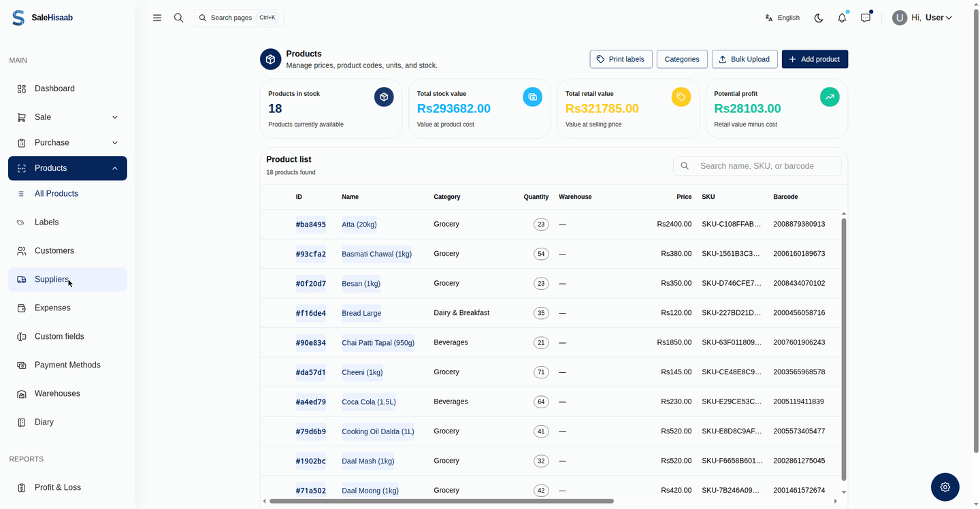Click the Customers people icon

[22, 251]
